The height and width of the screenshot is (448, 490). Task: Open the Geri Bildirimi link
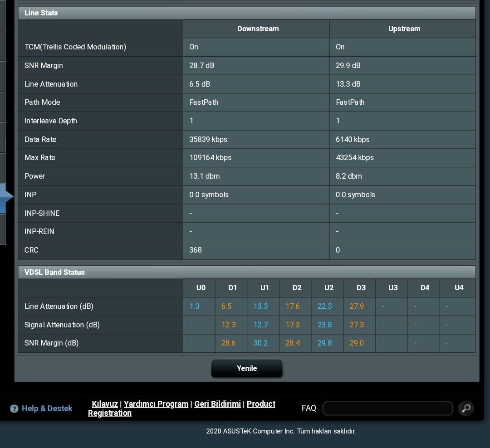[217, 404]
